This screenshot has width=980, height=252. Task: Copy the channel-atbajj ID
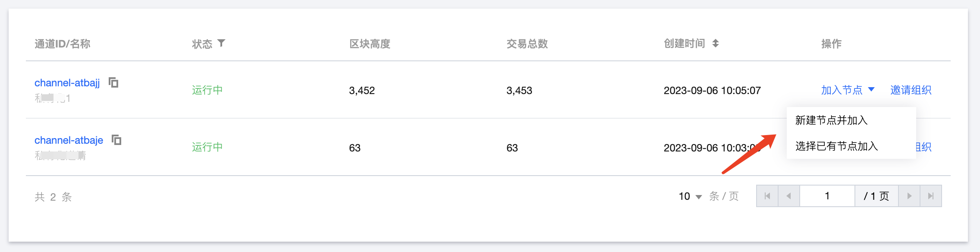pyautogui.click(x=113, y=82)
